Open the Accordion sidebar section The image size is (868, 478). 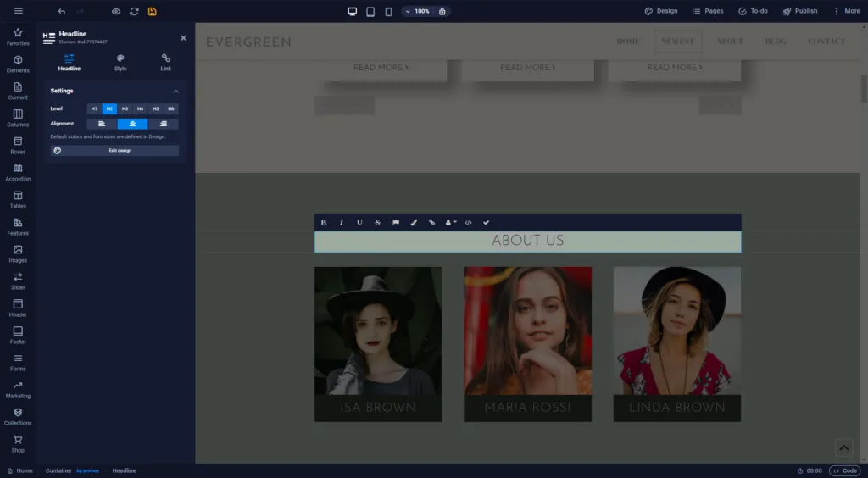pyautogui.click(x=18, y=173)
